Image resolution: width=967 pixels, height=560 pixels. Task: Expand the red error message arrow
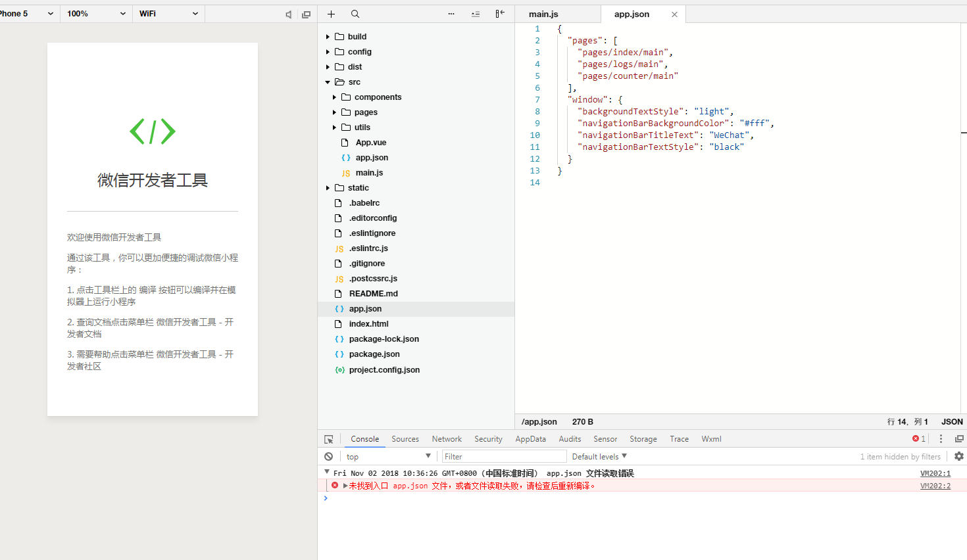pos(345,486)
